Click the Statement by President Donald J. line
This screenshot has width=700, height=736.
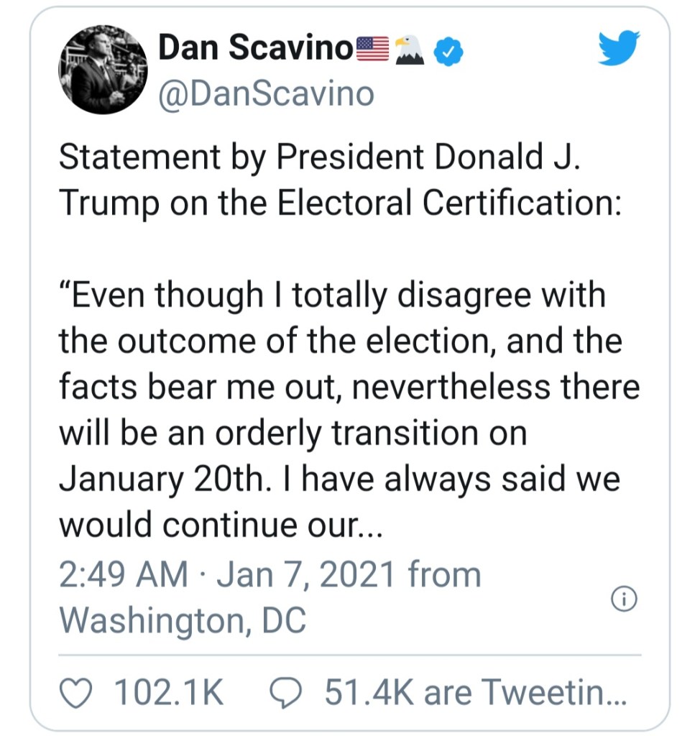(x=319, y=159)
